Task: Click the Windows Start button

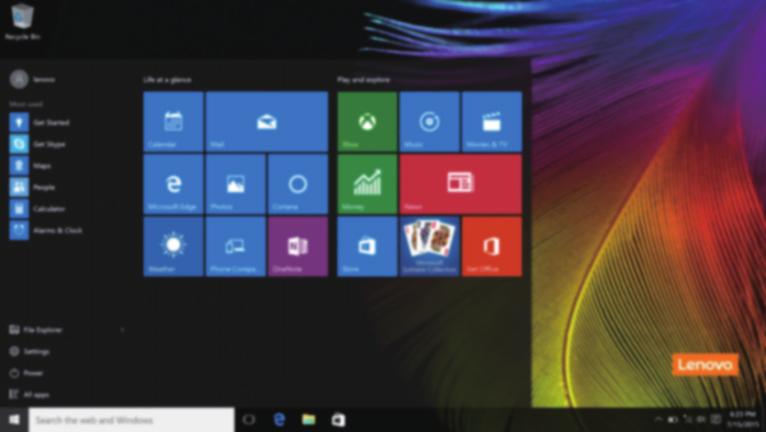Action: click(14, 420)
